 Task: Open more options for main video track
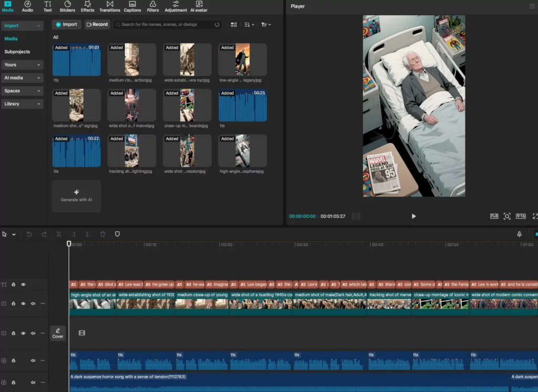43,303
